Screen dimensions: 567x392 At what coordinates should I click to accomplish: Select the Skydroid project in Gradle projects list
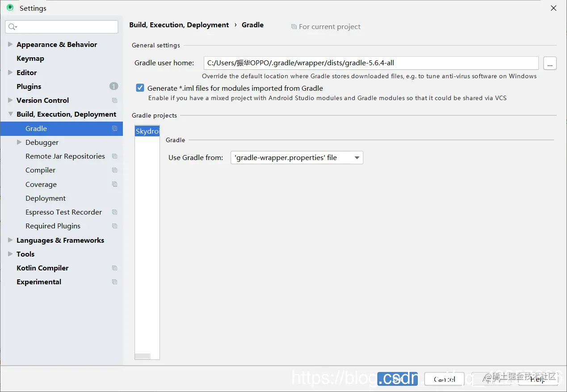(147, 131)
